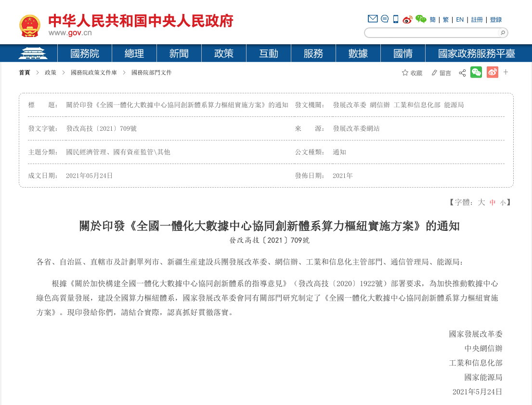The image size is (532, 405).
Task: Click document type value 通知
Action: pos(339,152)
